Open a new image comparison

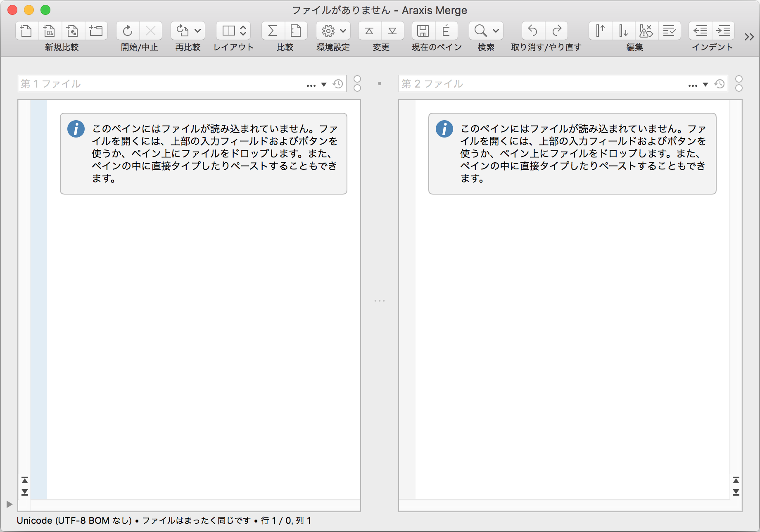[73, 30]
